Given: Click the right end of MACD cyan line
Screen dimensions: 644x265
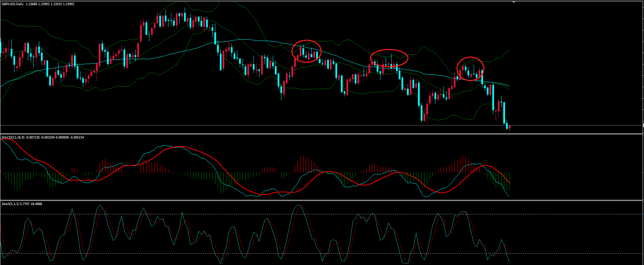Looking at the screenshot, I should pos(509,197).
